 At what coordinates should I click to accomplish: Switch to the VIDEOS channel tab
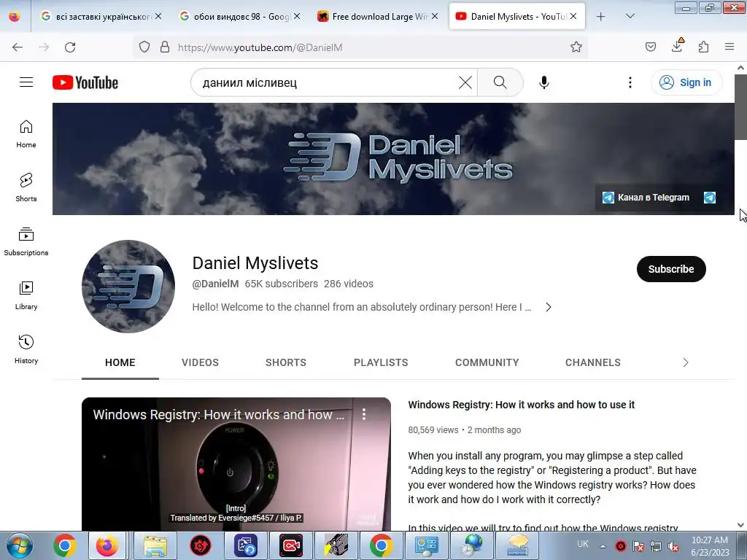pos(200,362)
